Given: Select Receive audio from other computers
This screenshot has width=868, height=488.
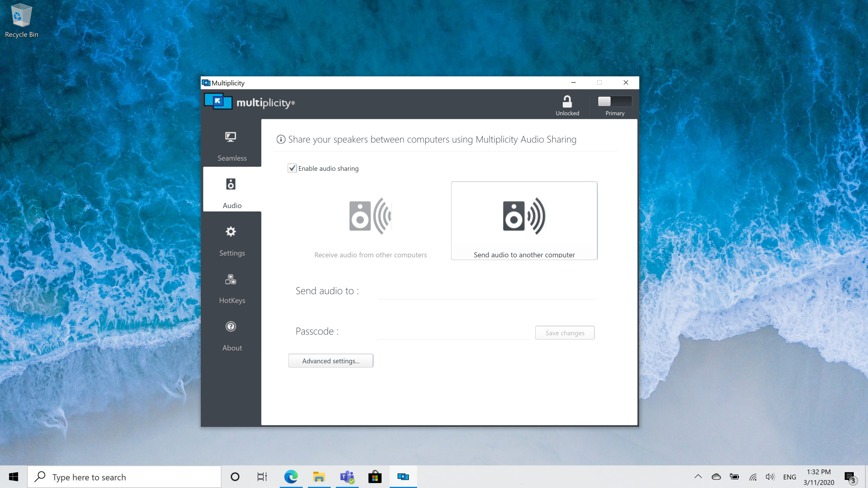Looking at the screenshot, I should coord(370,224).
